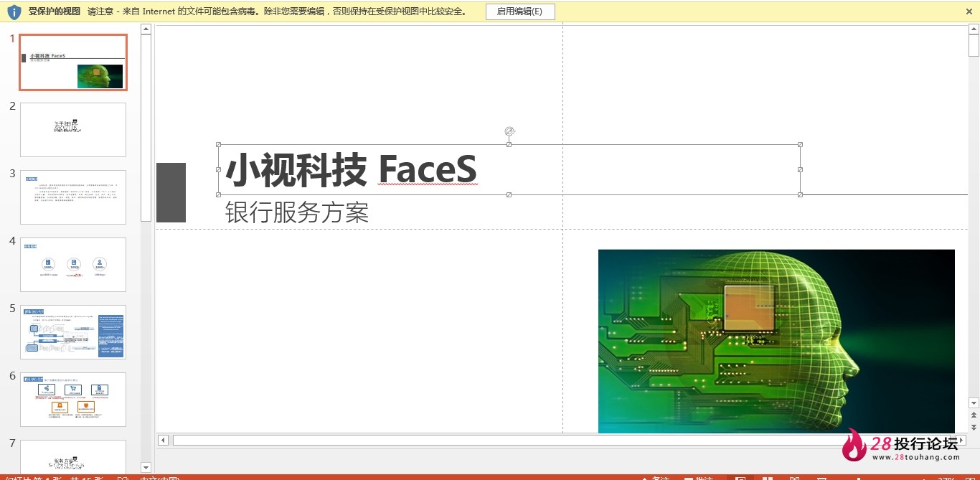Select slide 7 thumbnail
This screenshot has height=480, width=980.
(73, 456)
